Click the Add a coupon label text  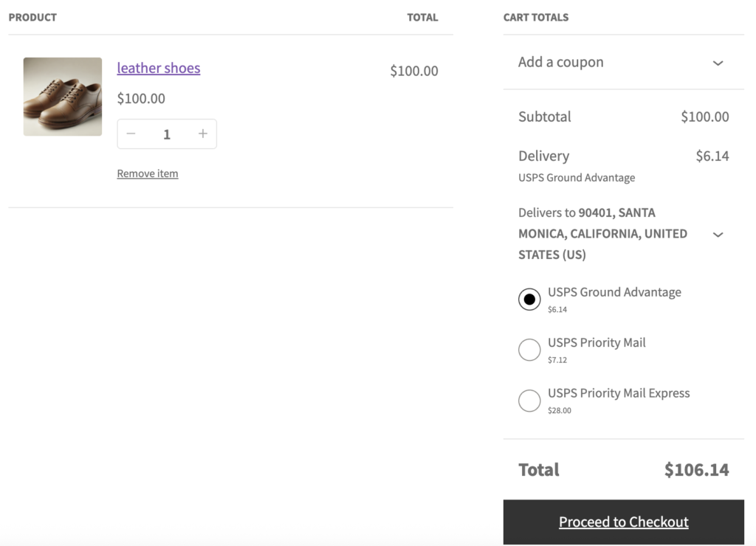click(561, 63)
